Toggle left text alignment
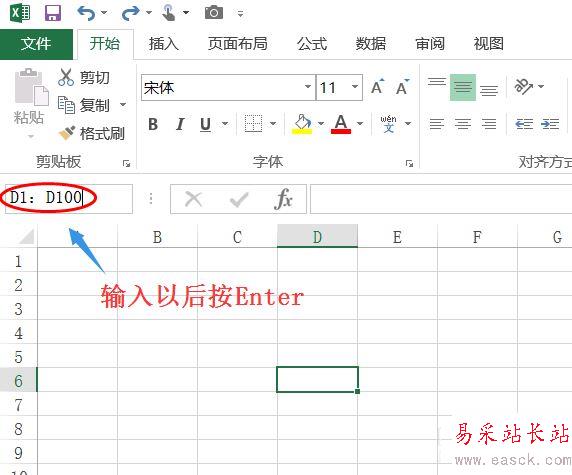Viewport: 572px width, 475px height. click(x=437, y=124)
